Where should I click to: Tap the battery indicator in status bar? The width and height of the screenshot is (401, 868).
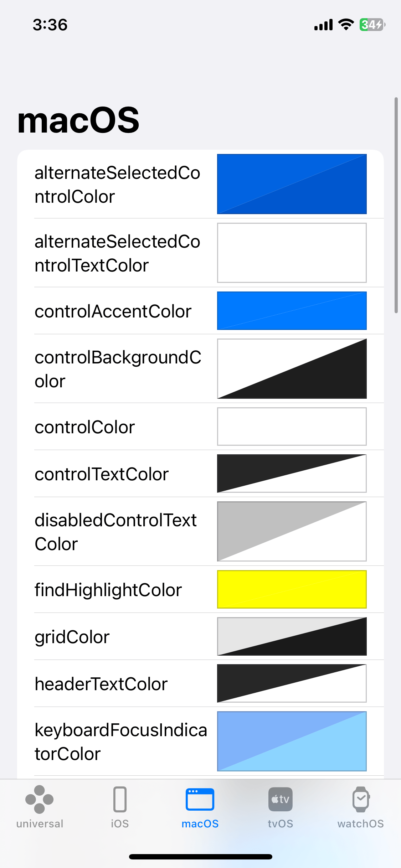[x=371, y=24]
